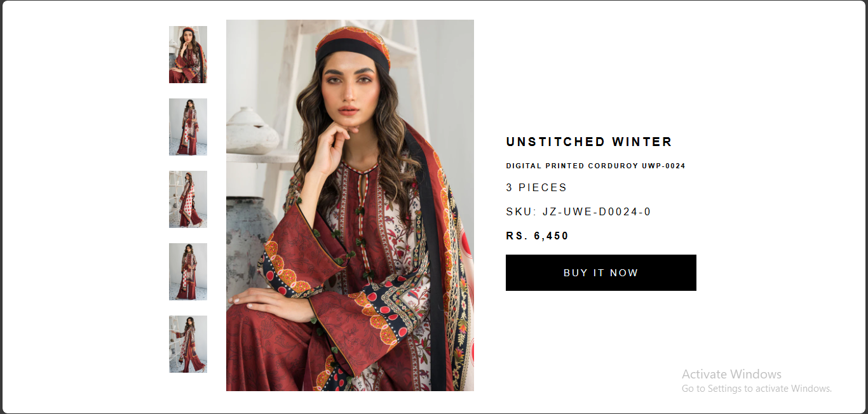The width and height of the screenshot is (868, 414).
Task: Click the UNSTITCHED WINTER heading
Action: [x=589, y=142]
